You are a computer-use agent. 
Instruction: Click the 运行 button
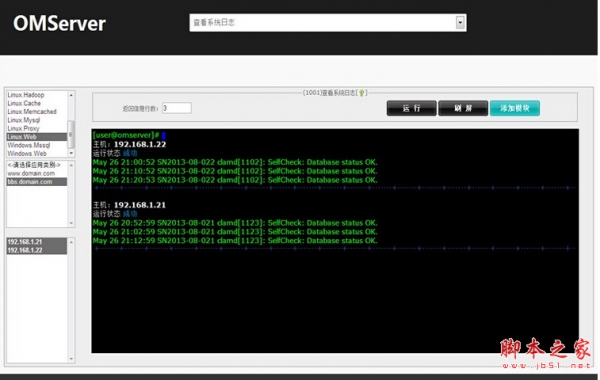[x=411, y=108]
